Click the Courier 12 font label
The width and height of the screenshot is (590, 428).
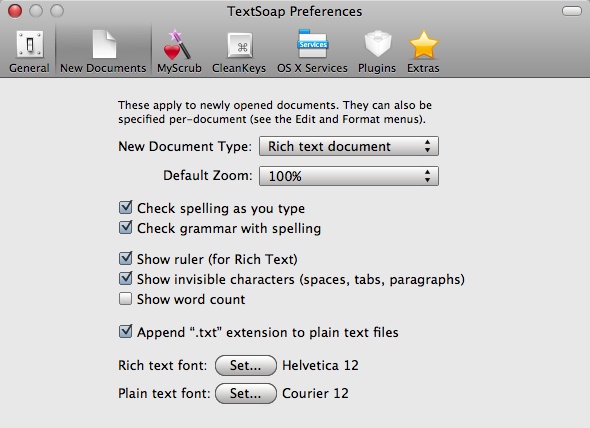click(315, 393)
